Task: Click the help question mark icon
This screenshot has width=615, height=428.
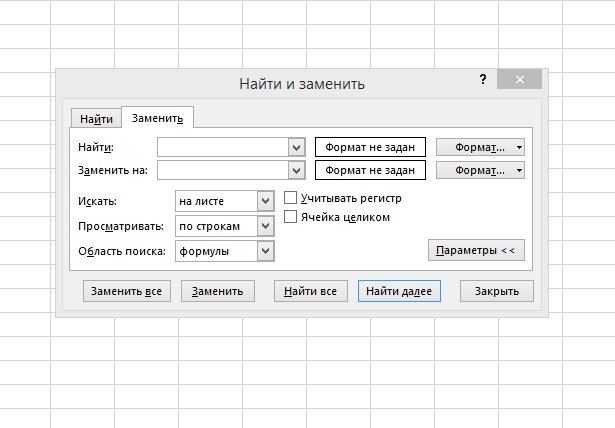Action: coord(483,79)
